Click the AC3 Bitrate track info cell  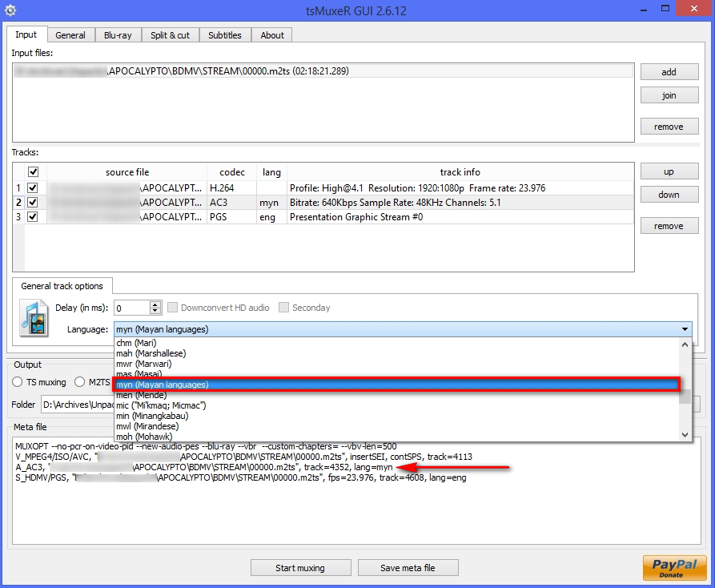point(460,203)
